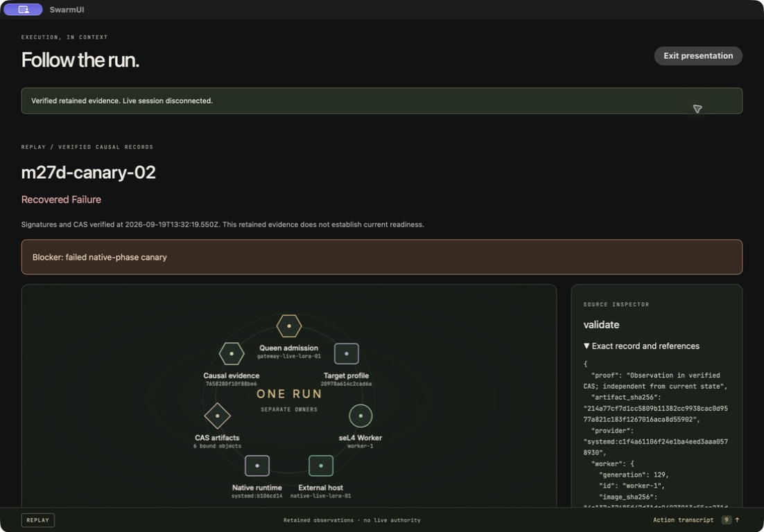Screen dimensions: 764x532
Task: Click the purple SwarmUI app icon
Action: click(23, 9)
